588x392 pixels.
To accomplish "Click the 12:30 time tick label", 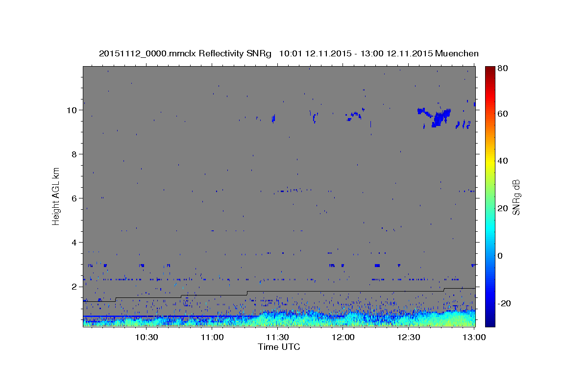I will (x=409, y=337).
